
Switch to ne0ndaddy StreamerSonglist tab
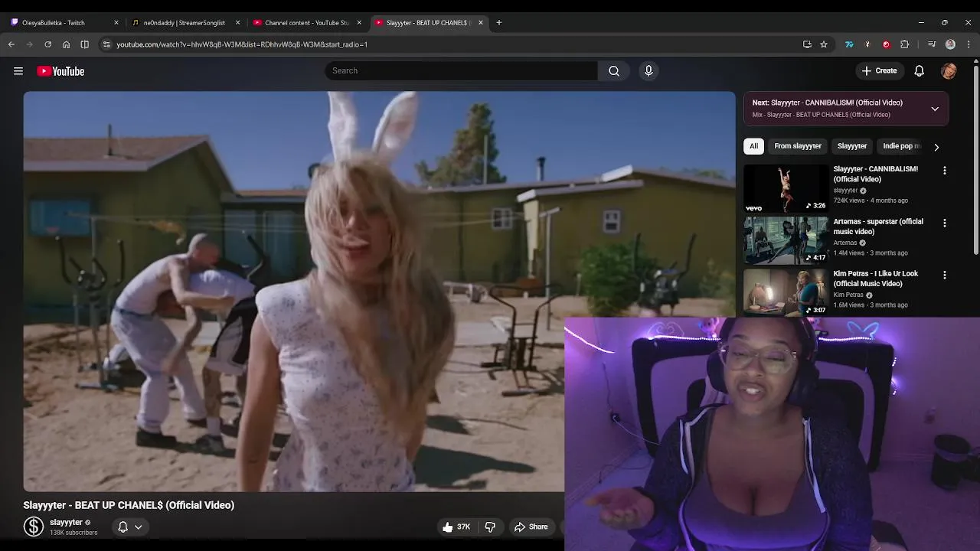coord(184,22)
